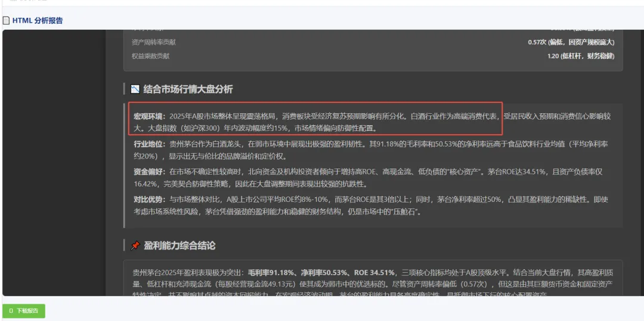Click the pushpin icon before 盈利能力综合结论
The image size is (644, 321).
point(135,245)
